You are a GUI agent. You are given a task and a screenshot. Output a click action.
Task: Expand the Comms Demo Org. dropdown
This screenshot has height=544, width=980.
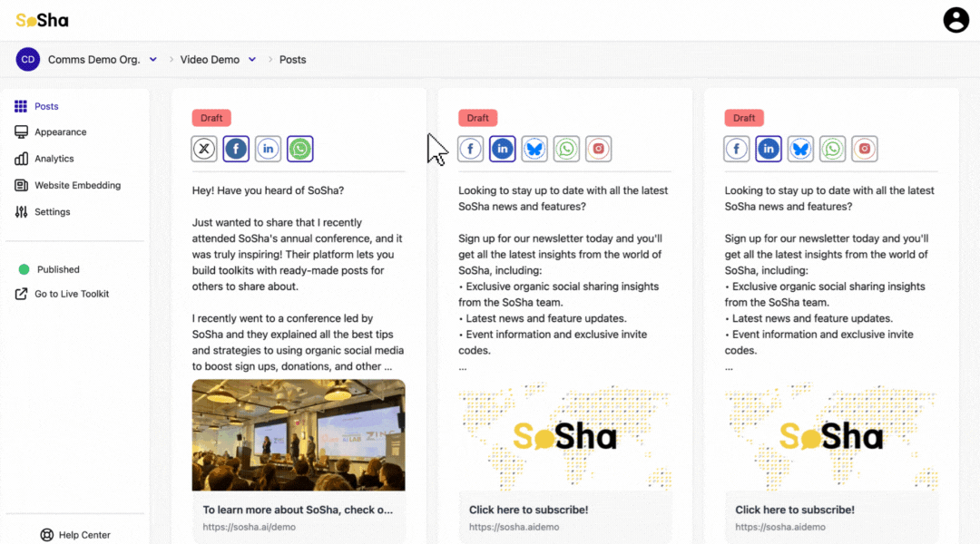click(x=153, y=59)
